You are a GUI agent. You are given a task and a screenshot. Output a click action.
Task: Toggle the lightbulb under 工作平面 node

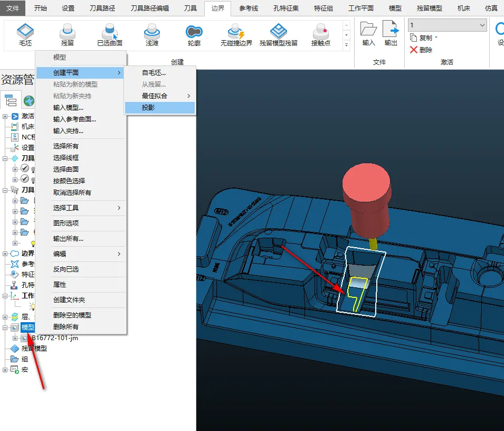point(32,306)
